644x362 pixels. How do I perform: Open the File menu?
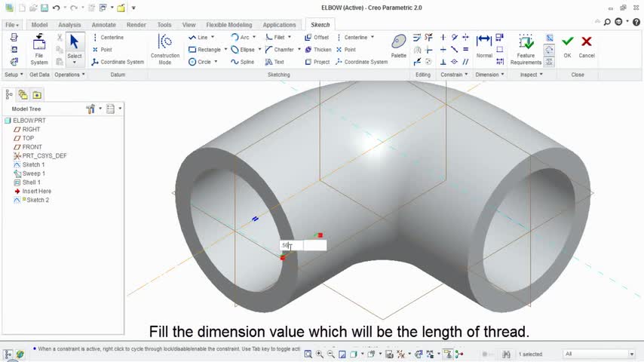(12, 25)
